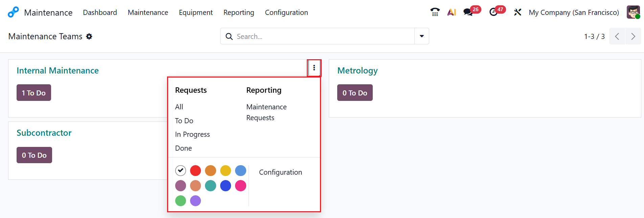The height and width of the screenshot is (218, 644).
Task: Open the activities clock icon
Action: coord(493,12)
